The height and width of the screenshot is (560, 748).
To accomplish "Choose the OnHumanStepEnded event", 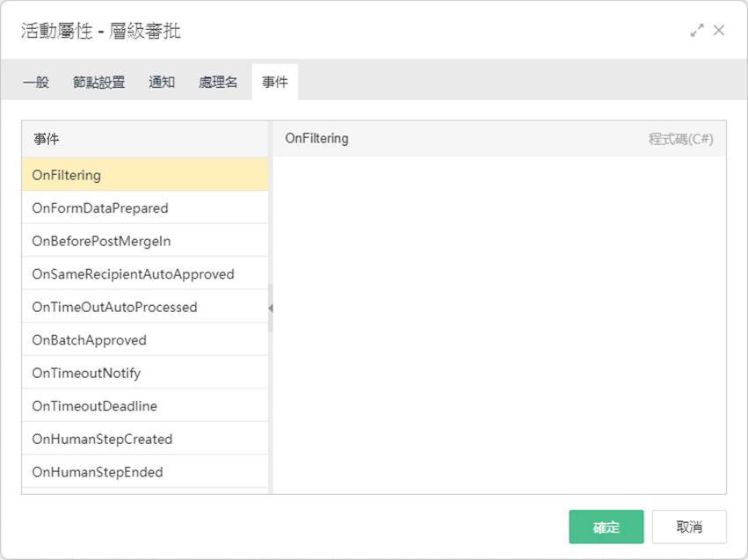I will click(x=145, y=471).
